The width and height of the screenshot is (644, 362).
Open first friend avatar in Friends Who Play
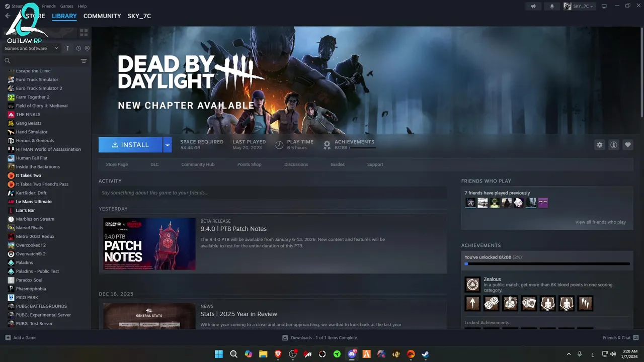point(470,203)
